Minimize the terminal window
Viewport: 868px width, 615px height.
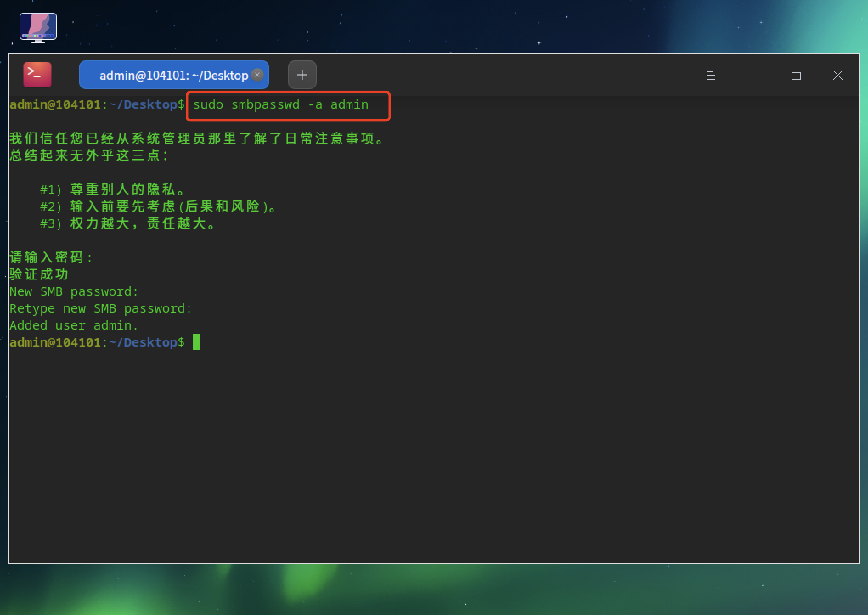753,76
